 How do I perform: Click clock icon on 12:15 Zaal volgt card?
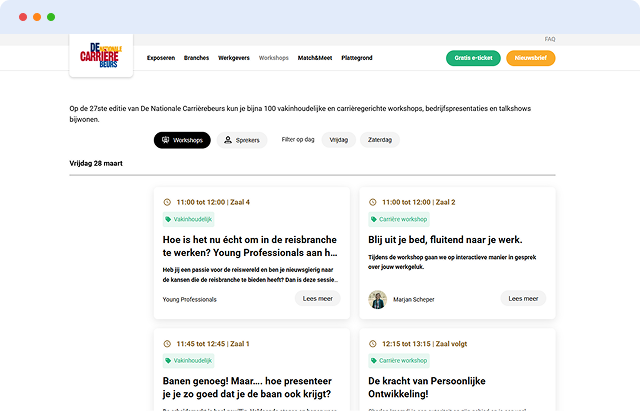pyautogui.click(x=374, y=344)
